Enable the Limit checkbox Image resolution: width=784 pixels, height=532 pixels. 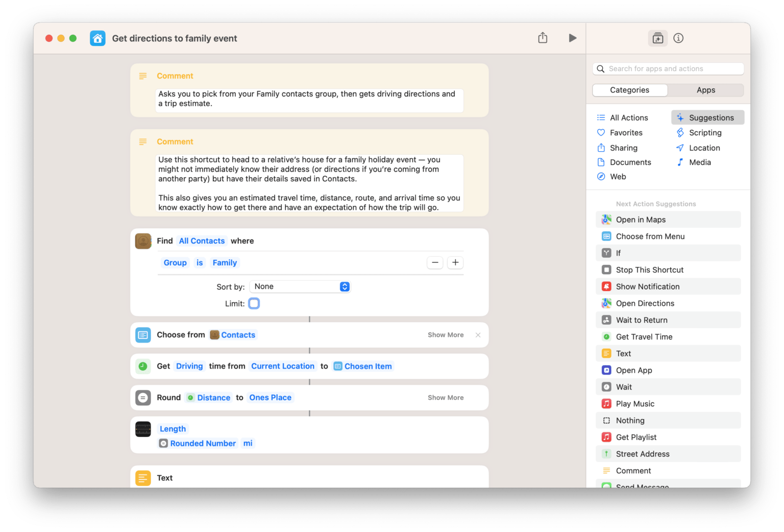pos(254,304)
